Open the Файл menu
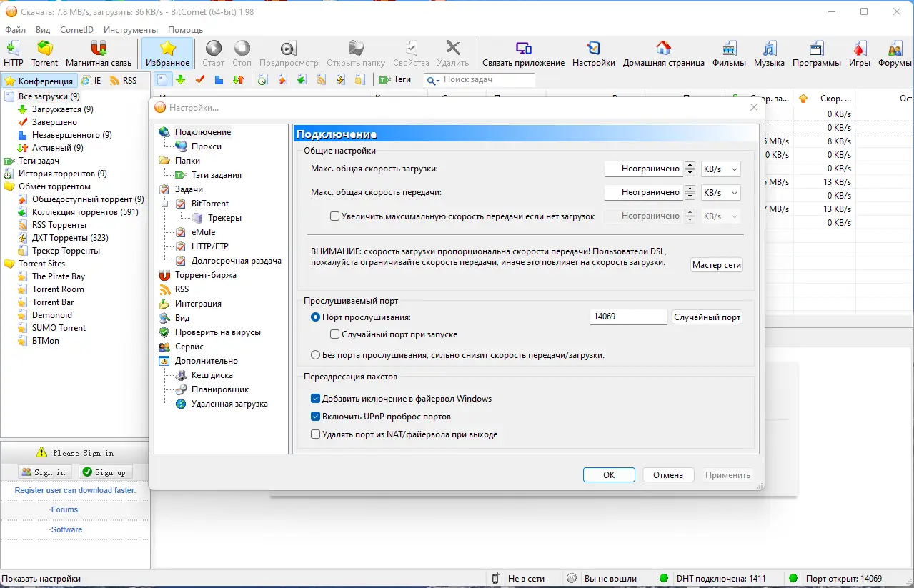 coord(15,30)
